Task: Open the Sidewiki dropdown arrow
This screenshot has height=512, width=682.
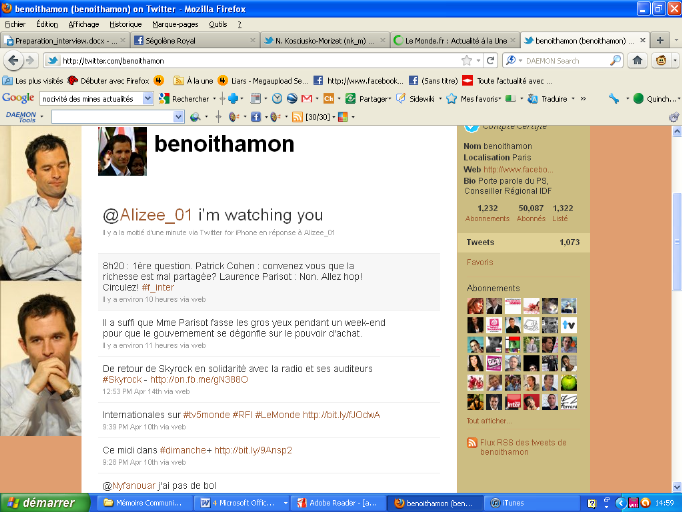Action: tap(441, 99)
